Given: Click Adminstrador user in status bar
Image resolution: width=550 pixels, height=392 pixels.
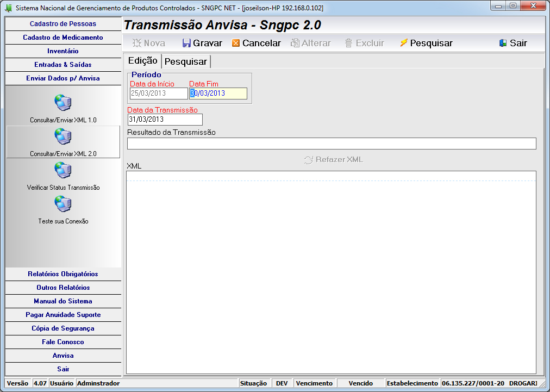Looking at the screenshot, I should tap(98, 383).
